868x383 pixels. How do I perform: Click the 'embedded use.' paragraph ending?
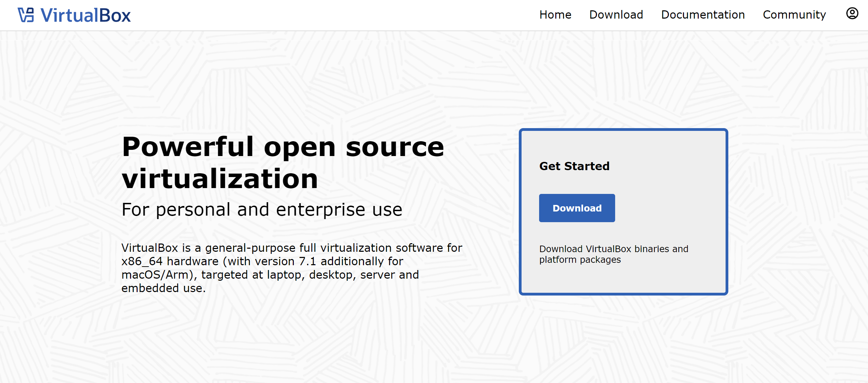(163, 288)
